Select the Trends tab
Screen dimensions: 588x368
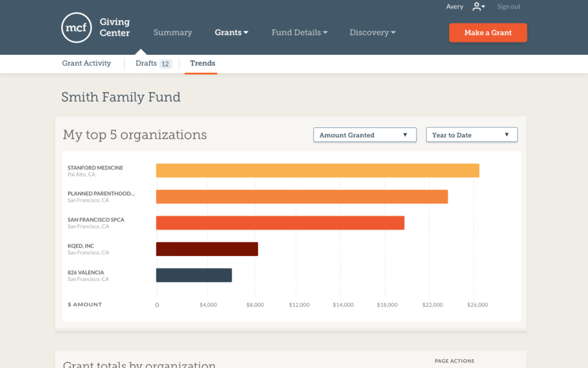(202, 63)
